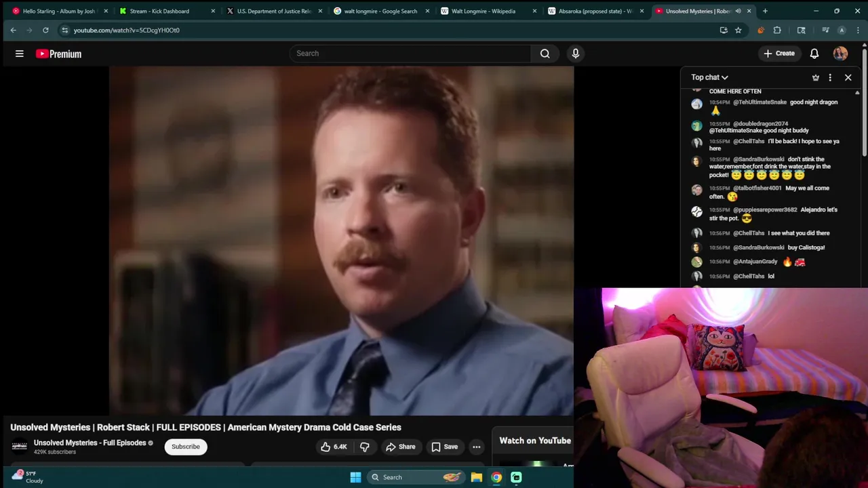The image size is (868, 488).
Task: Click 'I see what you did there' message
Action: (x=799, y=233)
